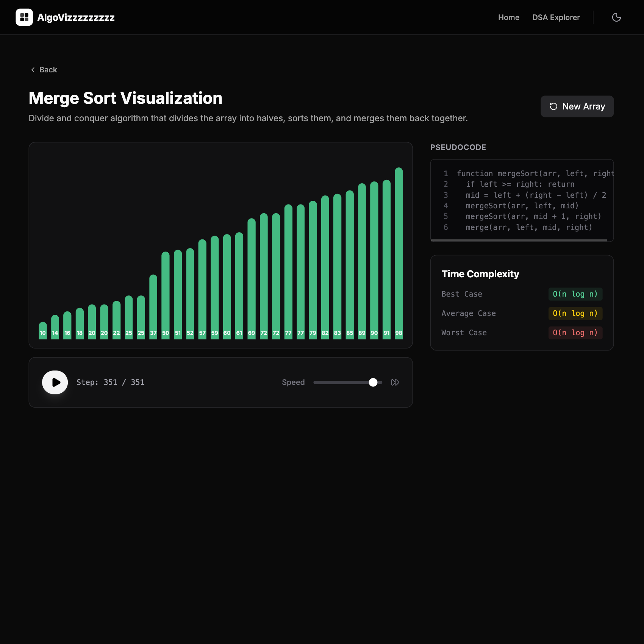Go back using the Back link
Viewport: 644px width, 644px height.
(x=48, y=70)
